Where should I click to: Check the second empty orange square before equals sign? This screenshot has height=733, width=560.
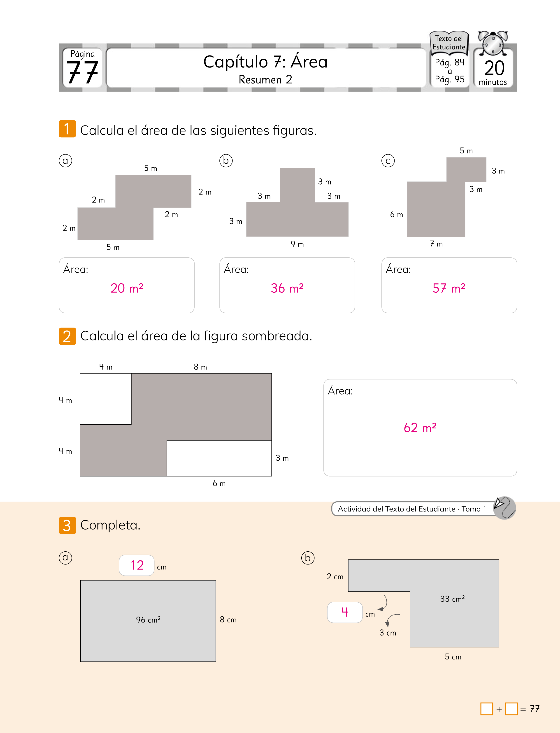point(511,709)
